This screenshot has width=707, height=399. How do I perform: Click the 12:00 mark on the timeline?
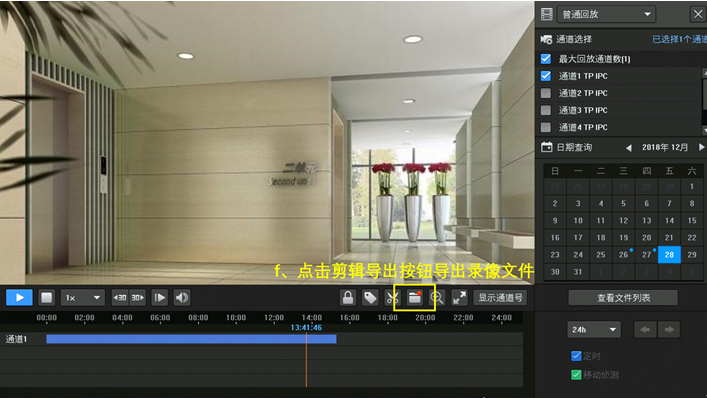coord(274,318)
